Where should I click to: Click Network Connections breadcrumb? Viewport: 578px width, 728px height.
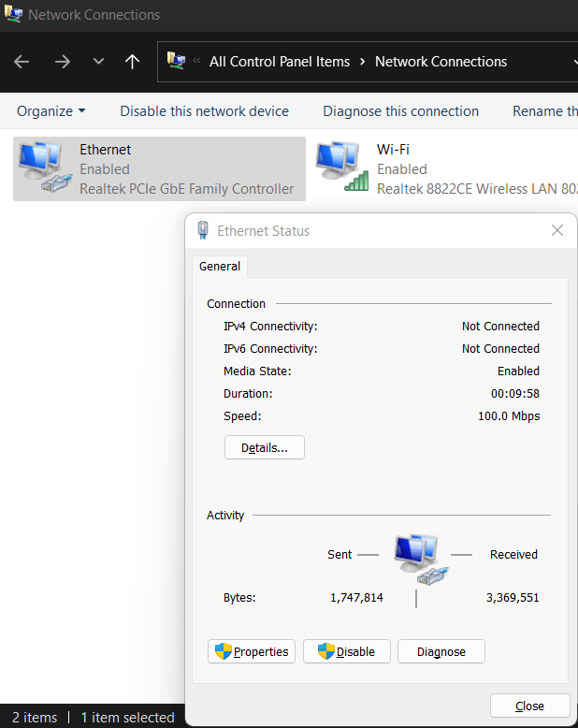pyautogui.click(x=441, y=61)
